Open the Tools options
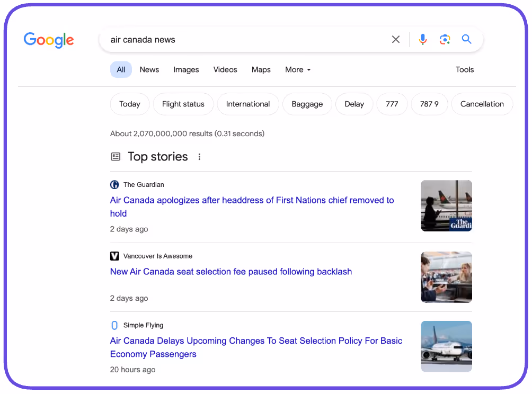 click(x=465, y=69)
